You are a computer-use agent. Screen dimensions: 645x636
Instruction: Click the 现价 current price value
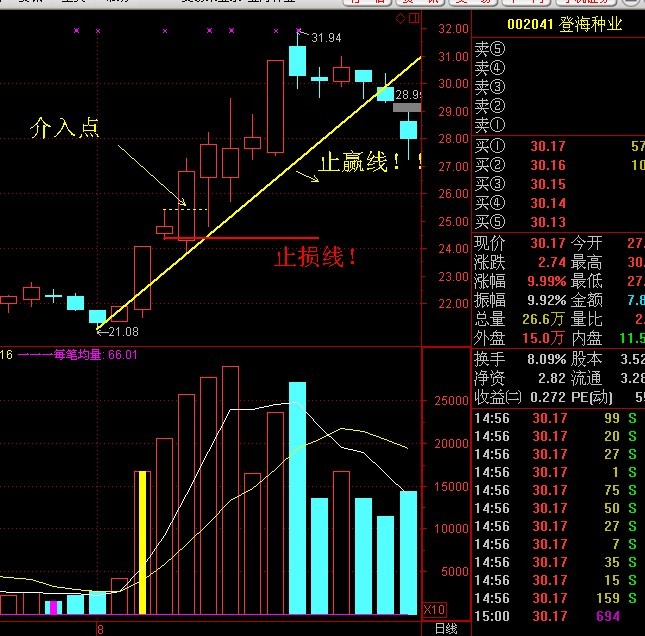tap(548, 243)
